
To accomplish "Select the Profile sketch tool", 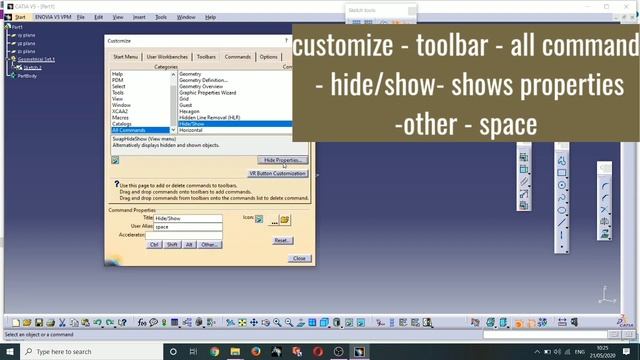I will [x=562, y=161].
